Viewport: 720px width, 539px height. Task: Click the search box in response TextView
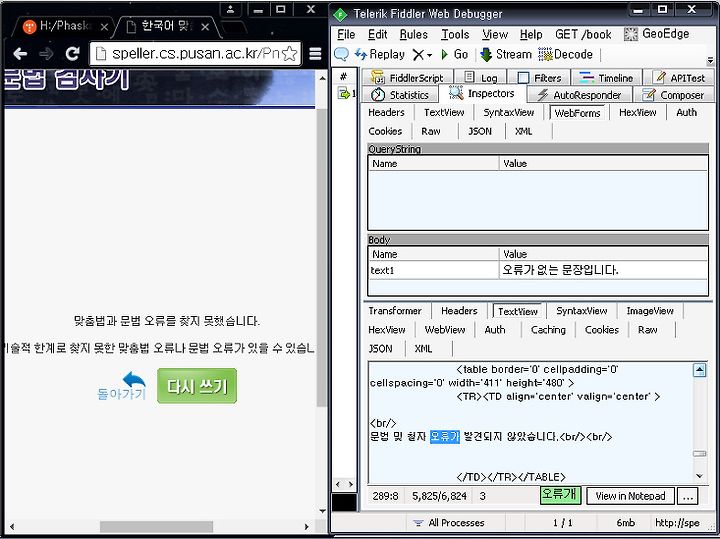pyautogui.click(x=560, y=495)
